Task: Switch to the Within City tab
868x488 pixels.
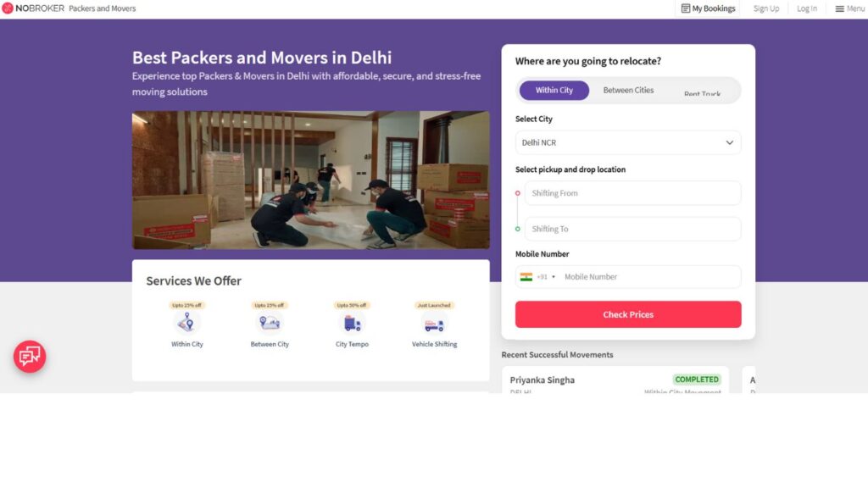Action: [x=554, y=90]
